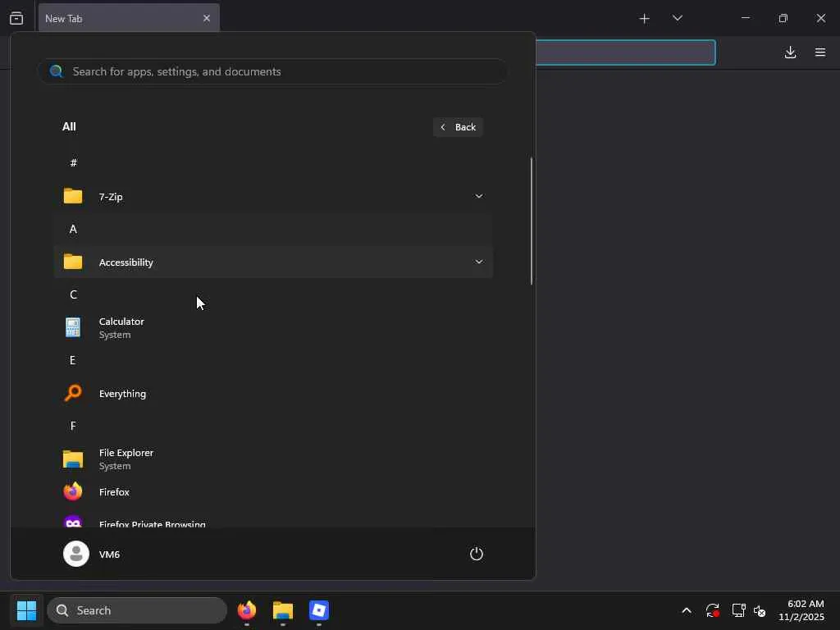Open Firefox View icon at top left
Image resolution: width=840 pixels, height=630 pixels.
pos(16,18)
